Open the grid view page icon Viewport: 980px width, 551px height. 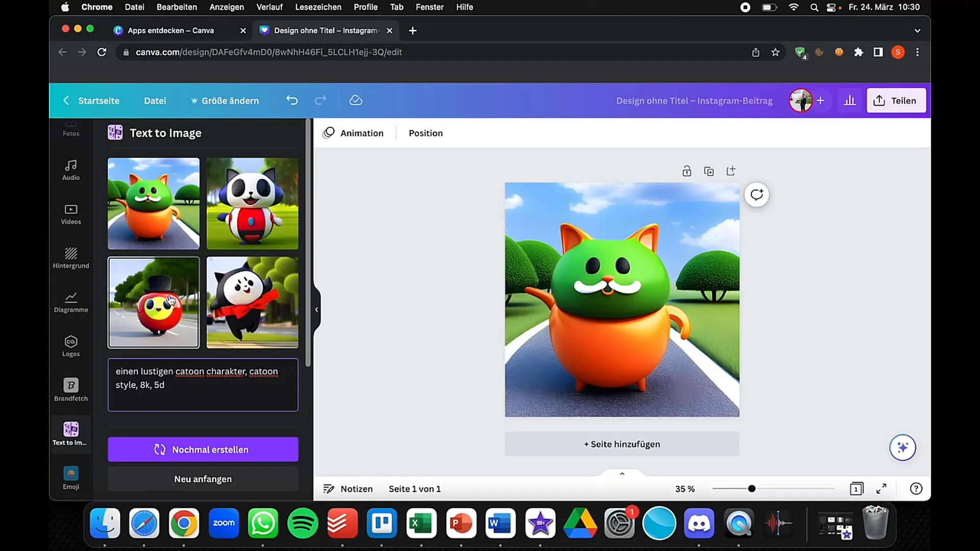click(856, 489)
